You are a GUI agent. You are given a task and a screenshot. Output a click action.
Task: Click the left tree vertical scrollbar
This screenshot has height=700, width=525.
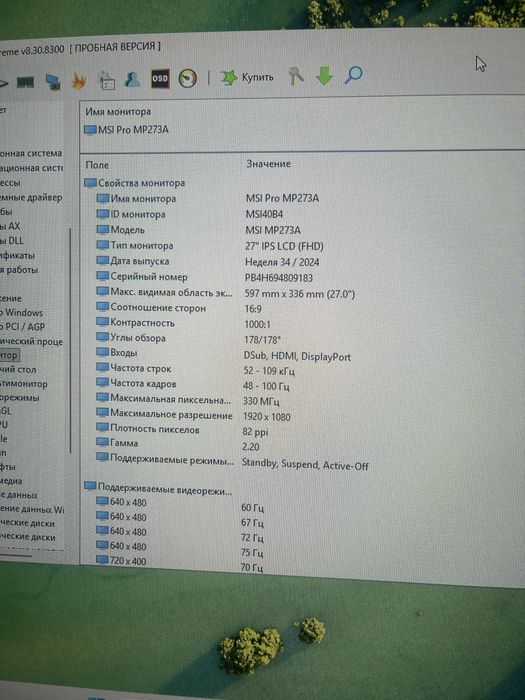pos(70,339)
